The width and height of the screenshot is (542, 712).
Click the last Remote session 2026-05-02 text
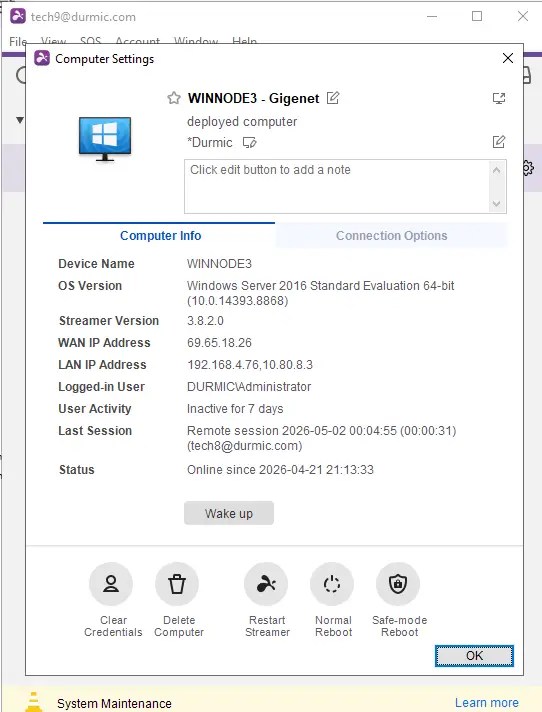click(x=321, y=438)
